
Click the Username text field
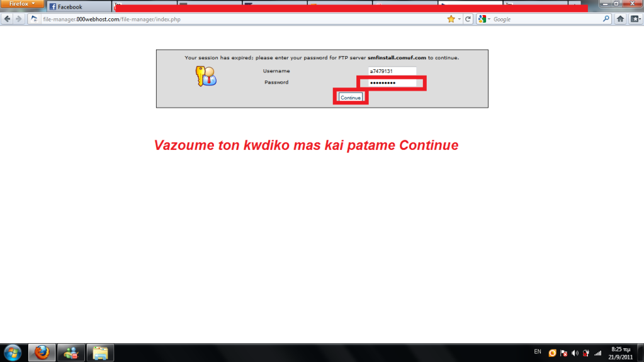[x=392, y=71]
